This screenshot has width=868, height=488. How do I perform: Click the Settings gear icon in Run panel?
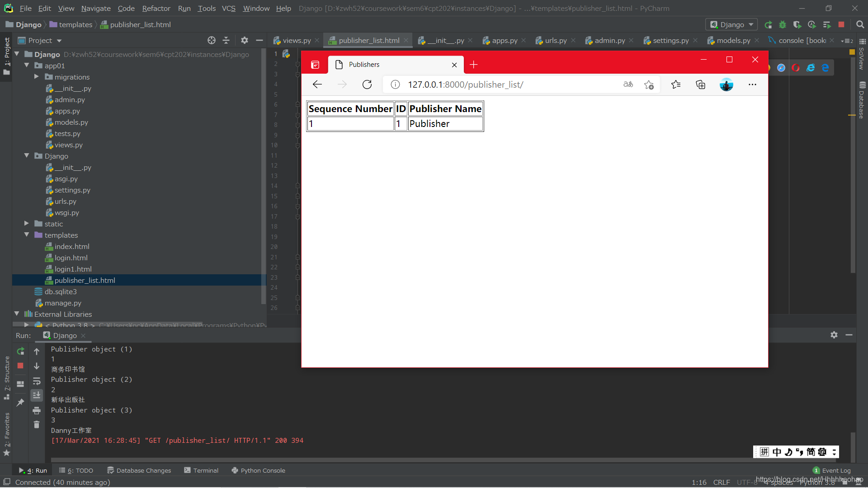point(834,335)
